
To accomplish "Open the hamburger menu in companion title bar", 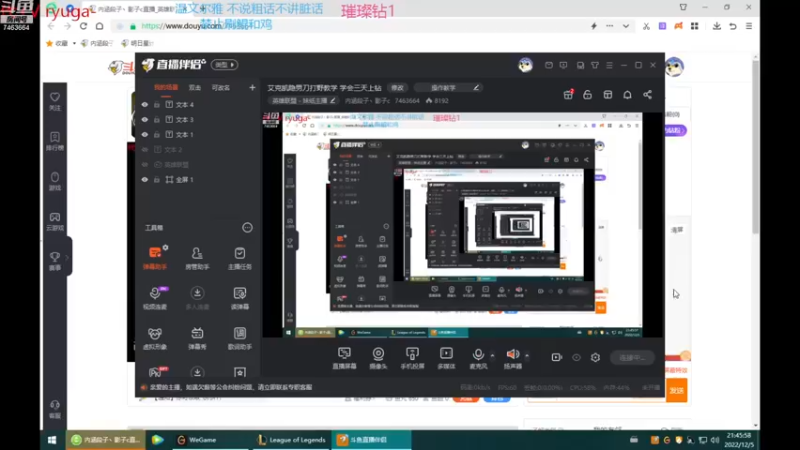I will click(x=609, y=65).
